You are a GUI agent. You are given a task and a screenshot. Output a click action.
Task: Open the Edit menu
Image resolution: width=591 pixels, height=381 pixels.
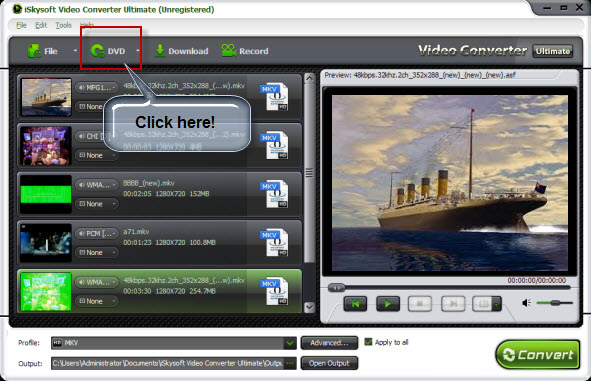pos(41,25)
